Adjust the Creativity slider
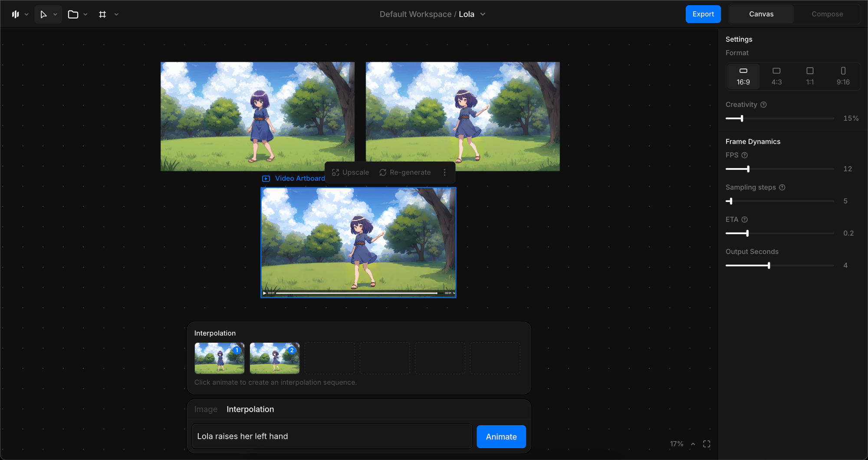Screen dimensions: 868x460 pos(779,118)
